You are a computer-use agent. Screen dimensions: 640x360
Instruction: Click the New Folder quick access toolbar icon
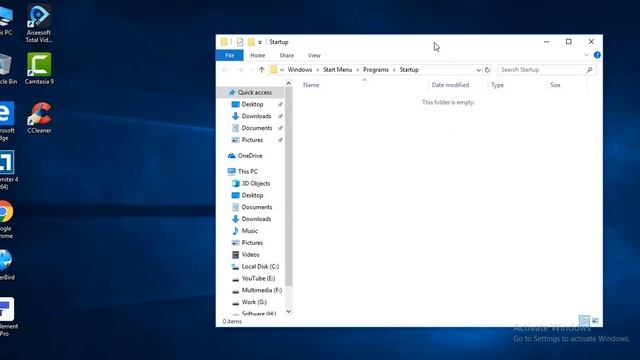(x=251, y=42)
